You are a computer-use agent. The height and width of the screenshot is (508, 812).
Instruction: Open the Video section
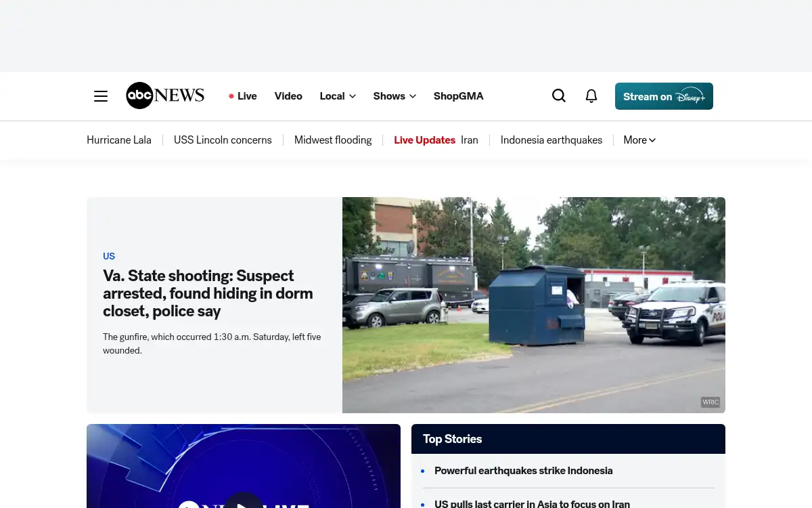288,96
